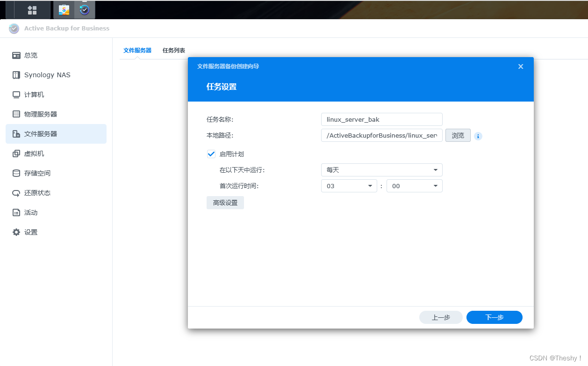This screenshot has width=588, height=366.
Task: Uncheck the 启用计划 checkbox
Action: pos(211,154)
